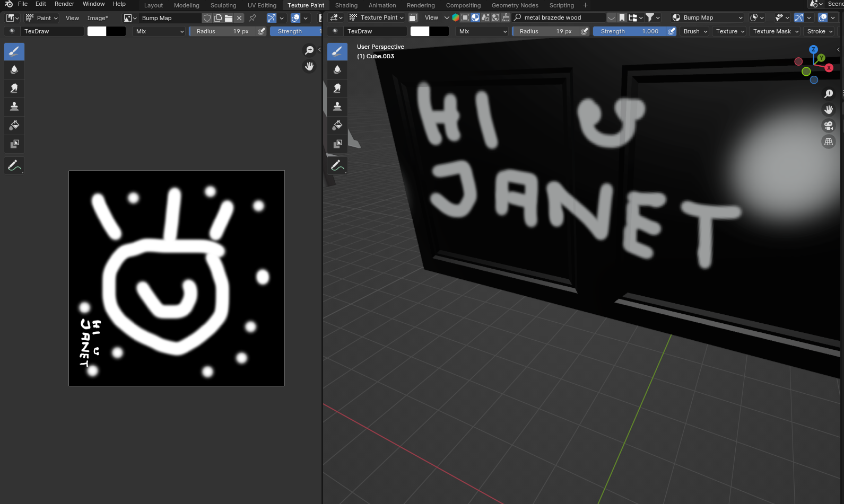Toggle strength pen pressure in 3D viewport
This screenshot has width=844, height=504.
(x=672, y=31)
